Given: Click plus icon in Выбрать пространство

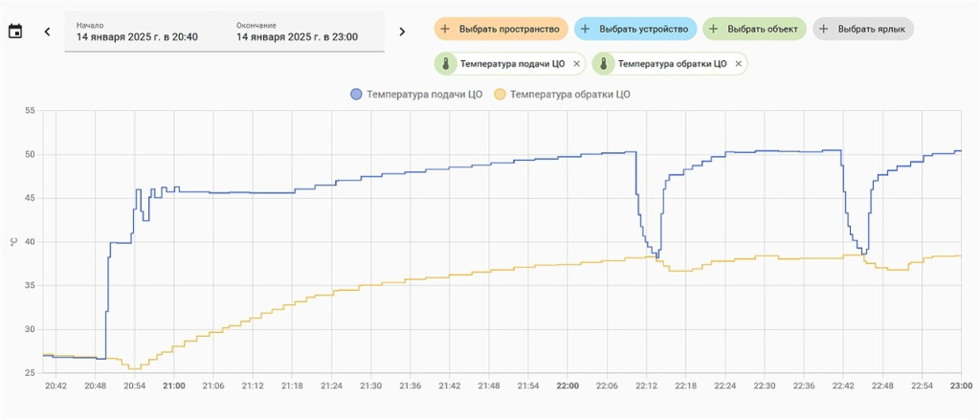Looking at the screenshot, I should (x=445, y=29).
